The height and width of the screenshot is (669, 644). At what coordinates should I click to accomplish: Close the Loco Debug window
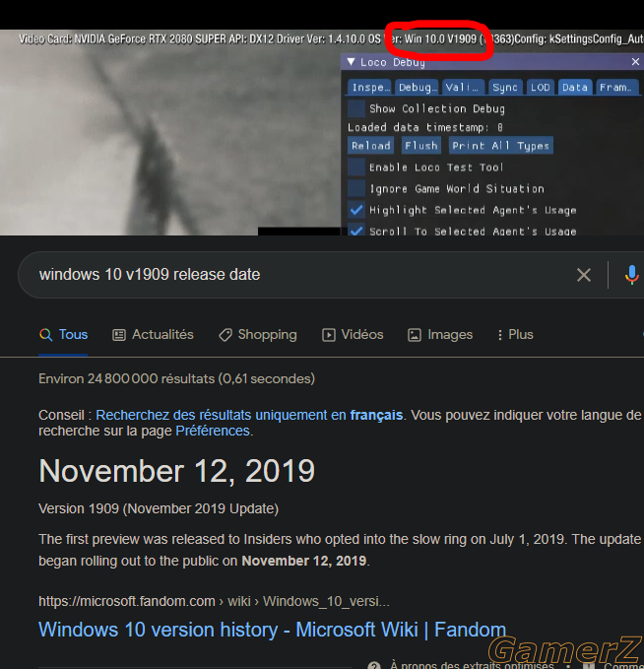(635, 62)
